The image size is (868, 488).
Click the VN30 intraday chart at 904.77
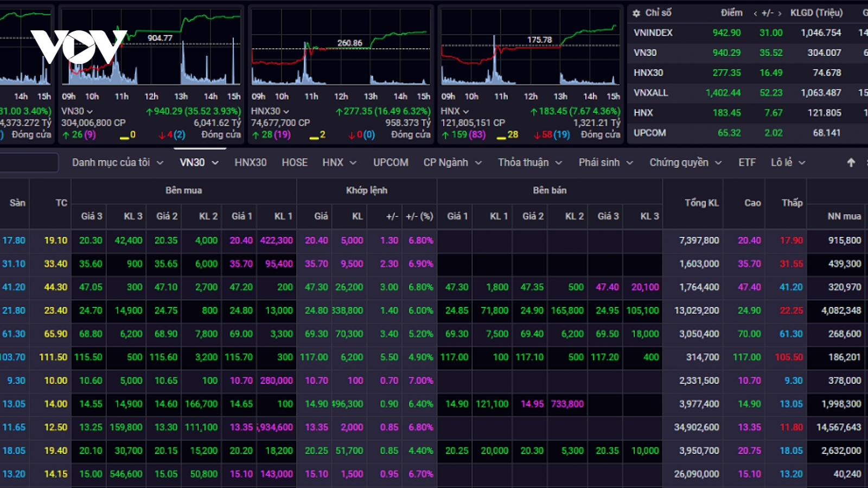pos(151,47)
